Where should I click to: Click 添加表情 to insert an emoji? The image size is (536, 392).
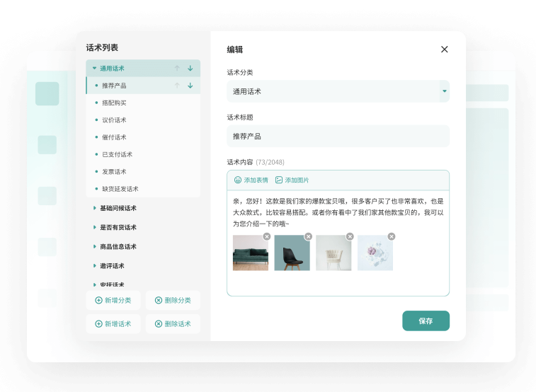tap(251, 180)
